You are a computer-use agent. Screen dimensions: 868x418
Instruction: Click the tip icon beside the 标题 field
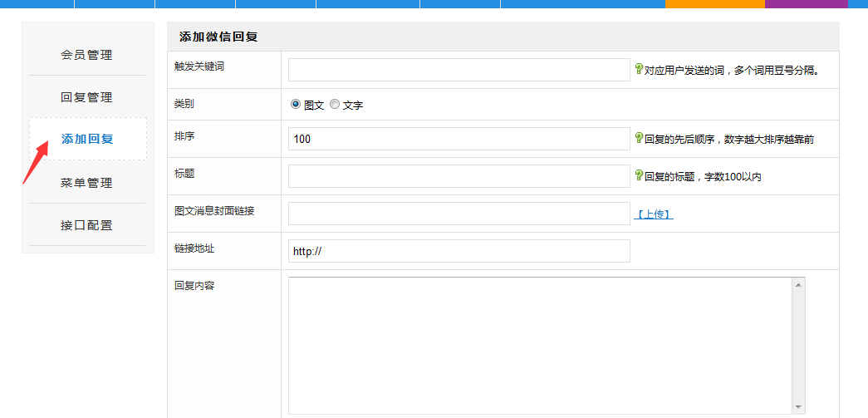tap(639, 175)
